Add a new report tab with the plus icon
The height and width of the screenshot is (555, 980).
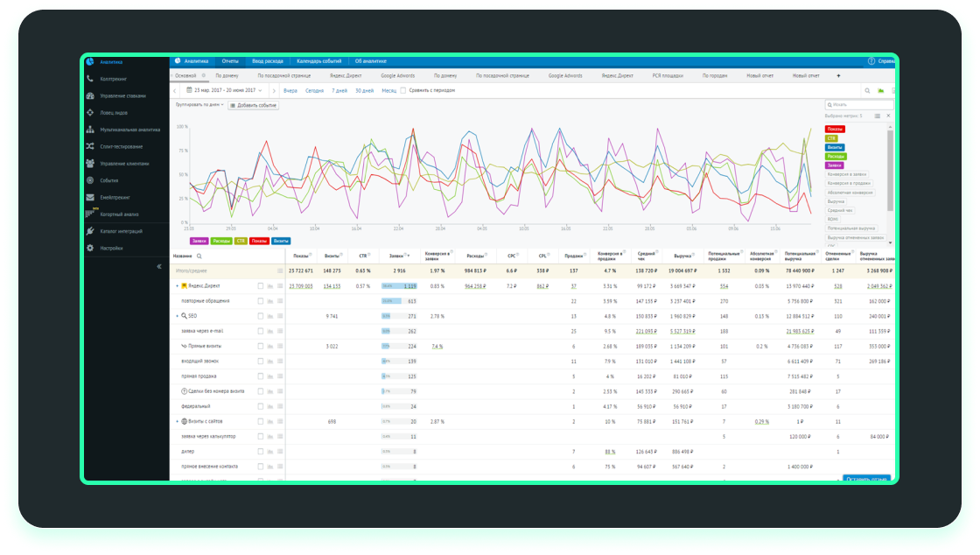coord(838,75)
